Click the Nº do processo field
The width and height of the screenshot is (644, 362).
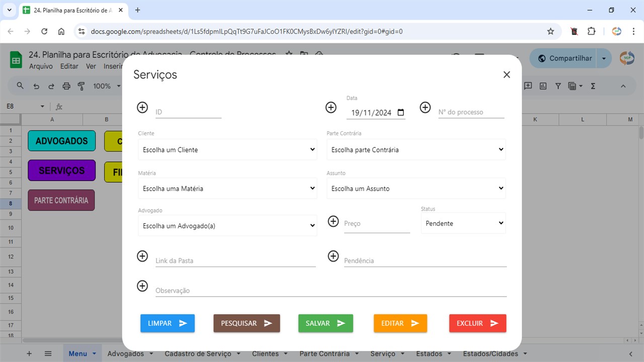(x=471, y=112)
